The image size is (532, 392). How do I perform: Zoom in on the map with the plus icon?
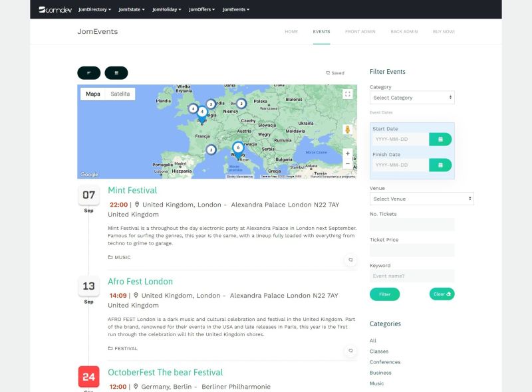pos(347,153)
